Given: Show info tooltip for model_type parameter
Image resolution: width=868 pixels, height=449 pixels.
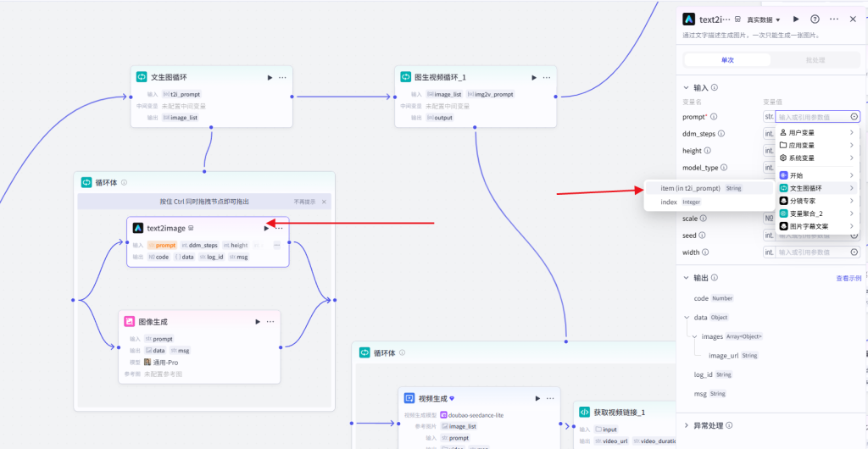Looking at the screenshot, I should [x=724, y=167].
